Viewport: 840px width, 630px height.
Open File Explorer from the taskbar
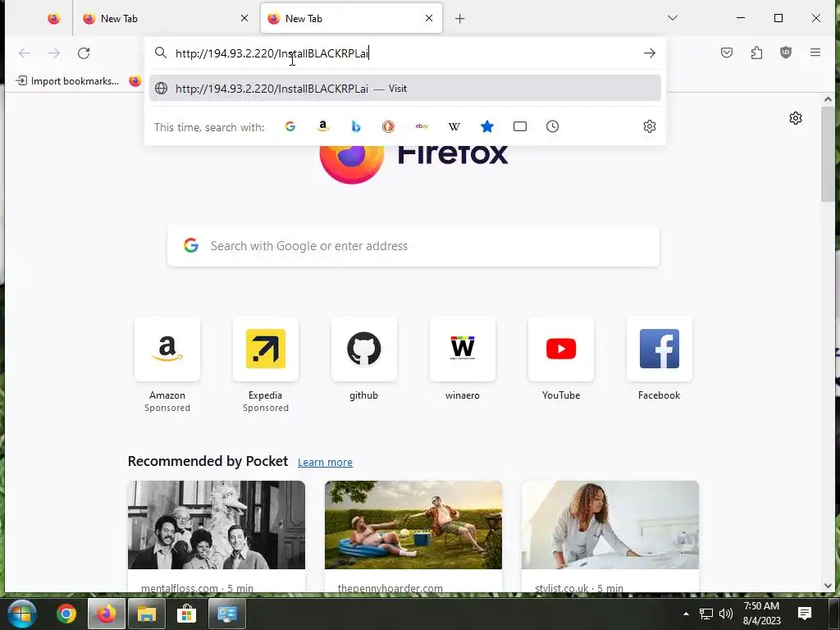(x=146, y=614)
